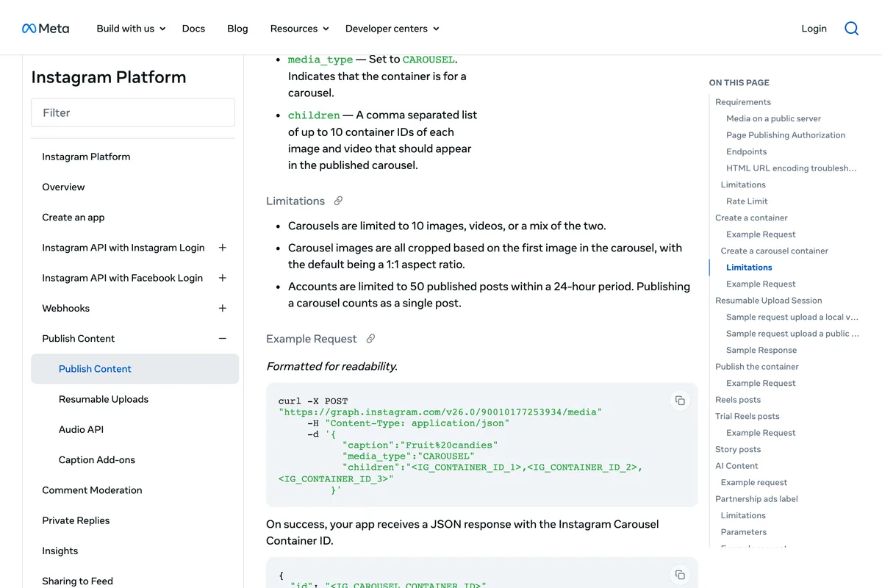This screenshot has width=882, height=588.
Task: Open Private Replies in sidebar
Action: coord(76,520)
